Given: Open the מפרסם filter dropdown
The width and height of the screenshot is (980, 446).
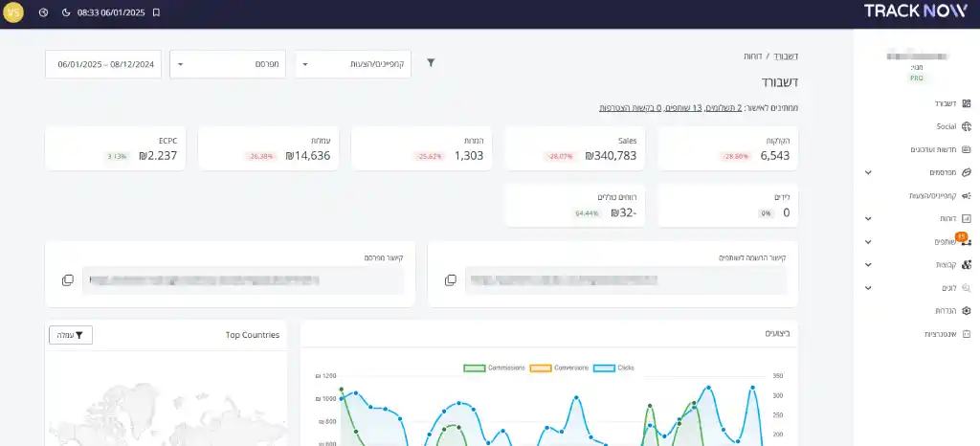Looking at the screenshot, I should pos(228,64).
